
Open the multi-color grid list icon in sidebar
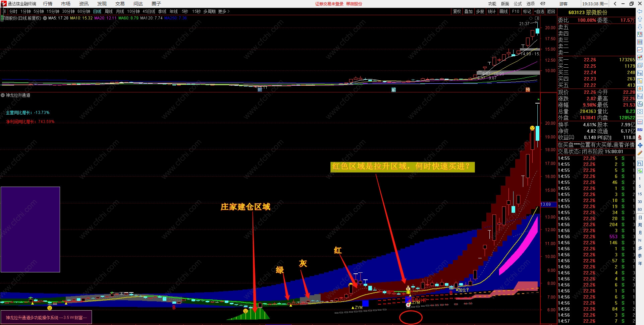pos(640,42)
